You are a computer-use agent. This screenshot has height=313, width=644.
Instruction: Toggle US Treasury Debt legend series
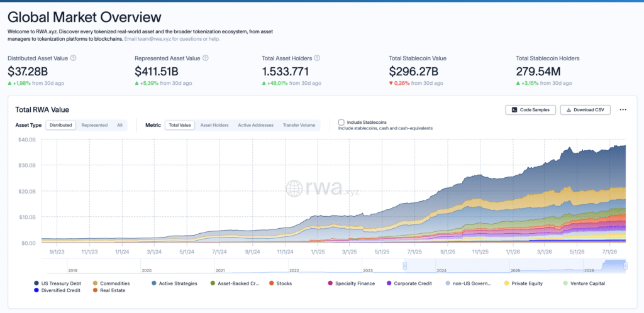click(x=57, y=283)
